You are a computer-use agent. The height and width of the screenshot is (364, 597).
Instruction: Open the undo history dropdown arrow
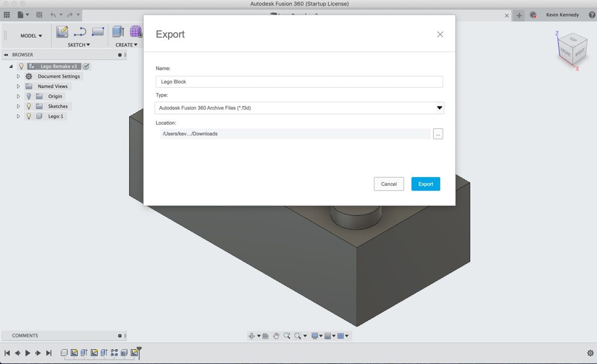(61, 15)
